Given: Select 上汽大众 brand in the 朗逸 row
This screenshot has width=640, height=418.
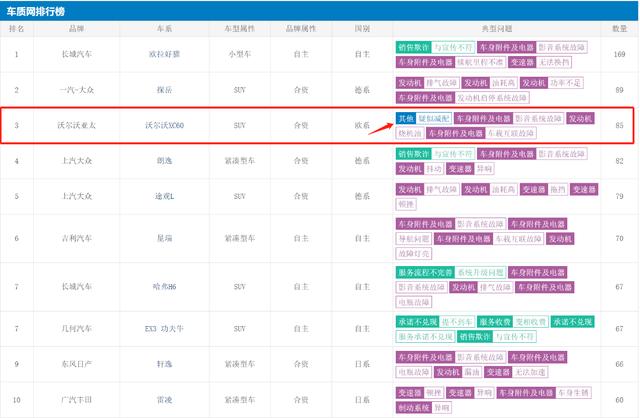Looking at the screenshot, I should tap(76, 160).
